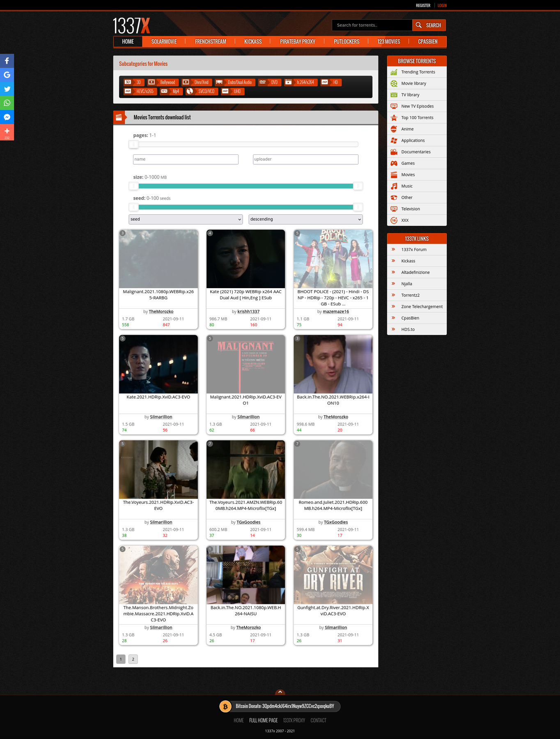Go to HOME tab

click(x=128, y=41)
